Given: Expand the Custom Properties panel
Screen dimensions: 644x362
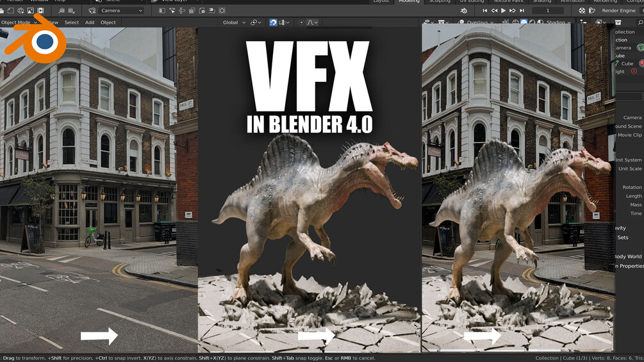Looking at the screenshot, I should point(629,266).
